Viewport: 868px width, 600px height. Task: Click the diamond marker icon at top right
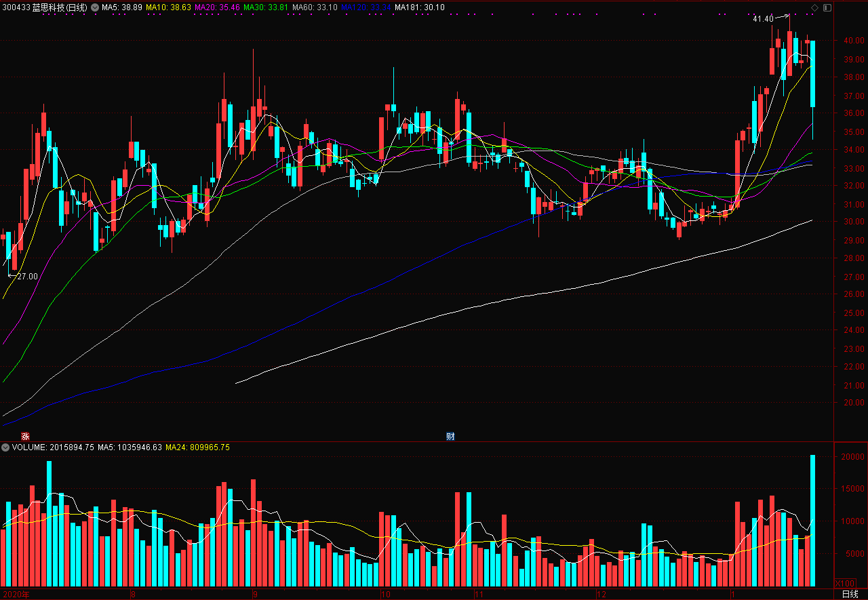coord(814,7)
